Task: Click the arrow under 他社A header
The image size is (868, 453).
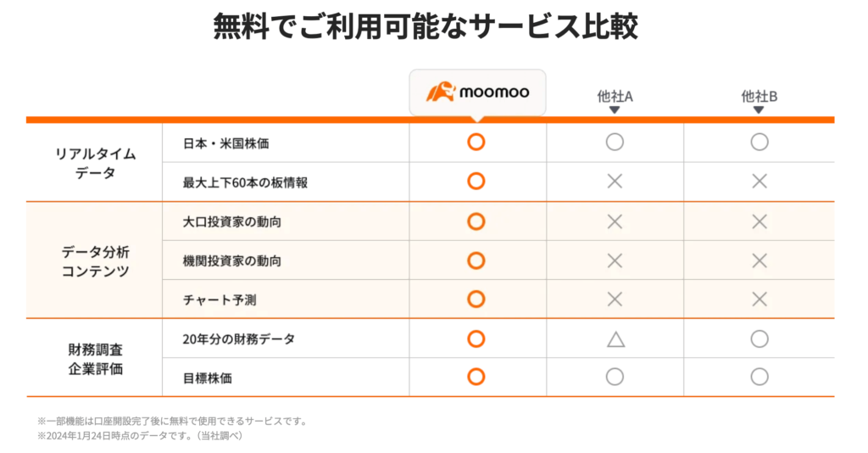Action: click(614, 109)
